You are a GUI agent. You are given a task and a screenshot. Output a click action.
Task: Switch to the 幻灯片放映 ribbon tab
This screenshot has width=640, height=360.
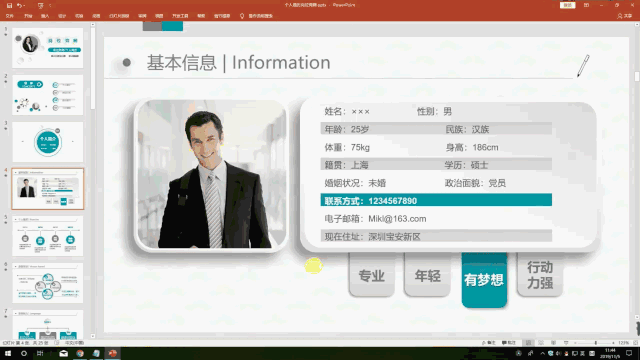[x=119, y=16]
